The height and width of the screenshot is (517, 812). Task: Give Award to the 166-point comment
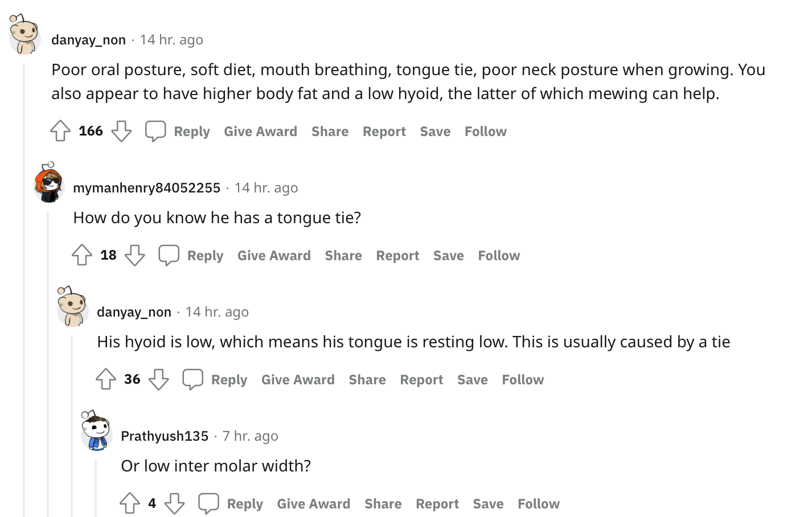(260, 132)
